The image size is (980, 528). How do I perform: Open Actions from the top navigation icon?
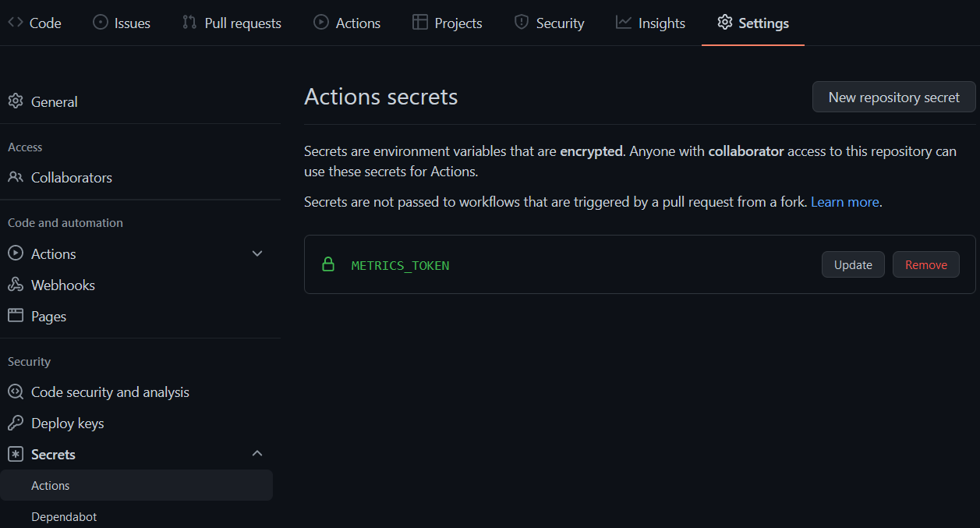(320, 23)
